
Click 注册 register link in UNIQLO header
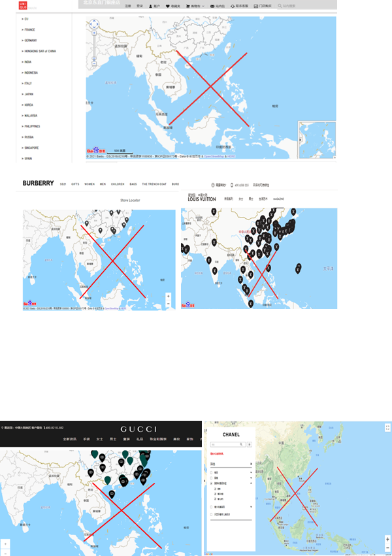[128, 6]
